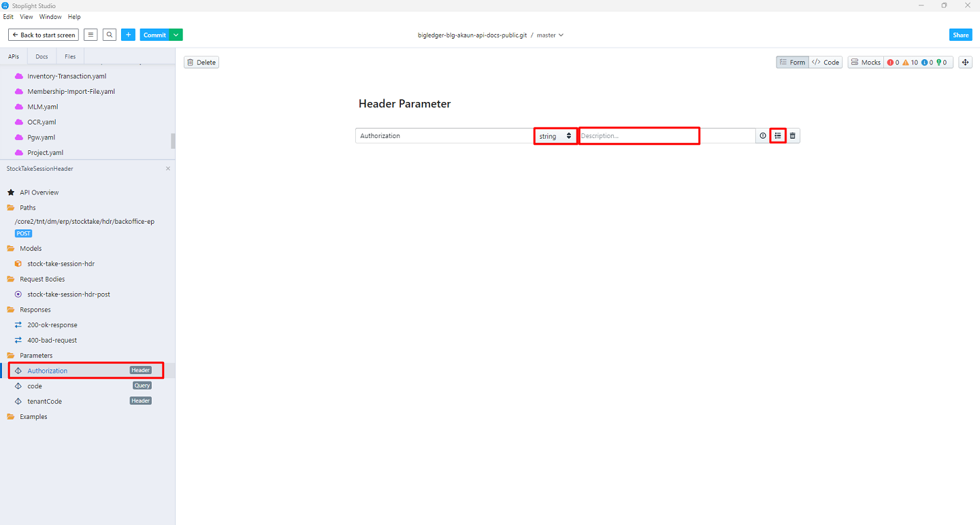Select the stocktake backoffice-ep path
The width and height of the screenshot is (980, 525).
coord(84,222)
